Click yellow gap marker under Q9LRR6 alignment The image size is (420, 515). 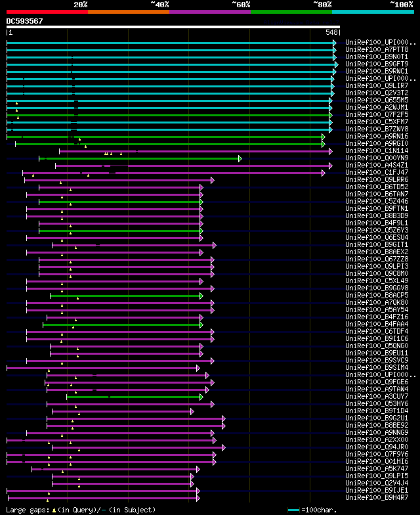click(x=60, y=183)
